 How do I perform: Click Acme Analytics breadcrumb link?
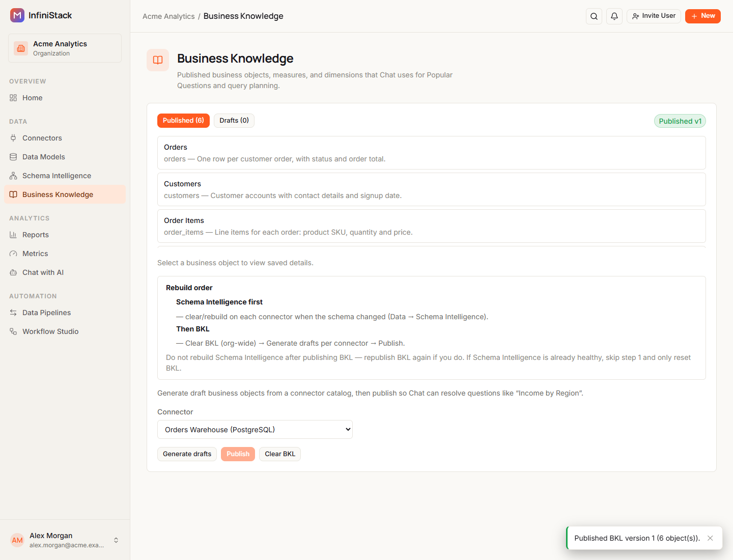[x=168, y=16]
